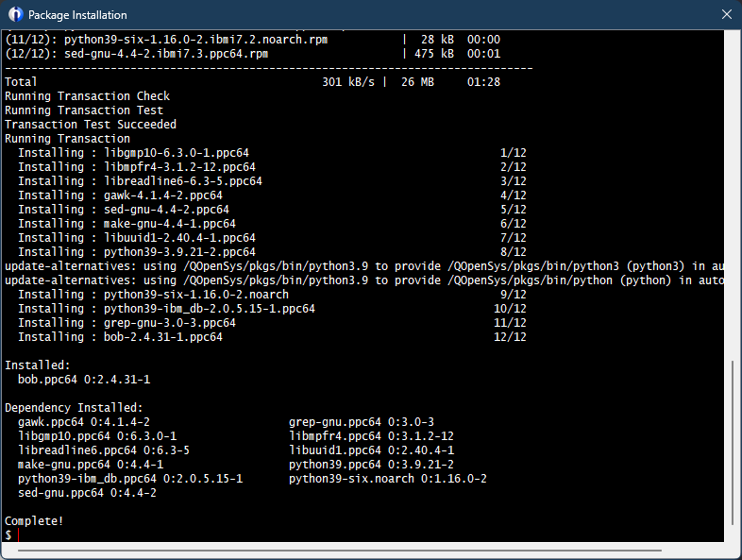742x560 pixels.
Task: Click the bob.ppc64 0:2.4.31-1 installed entry
Action: (x=83, y=380)
